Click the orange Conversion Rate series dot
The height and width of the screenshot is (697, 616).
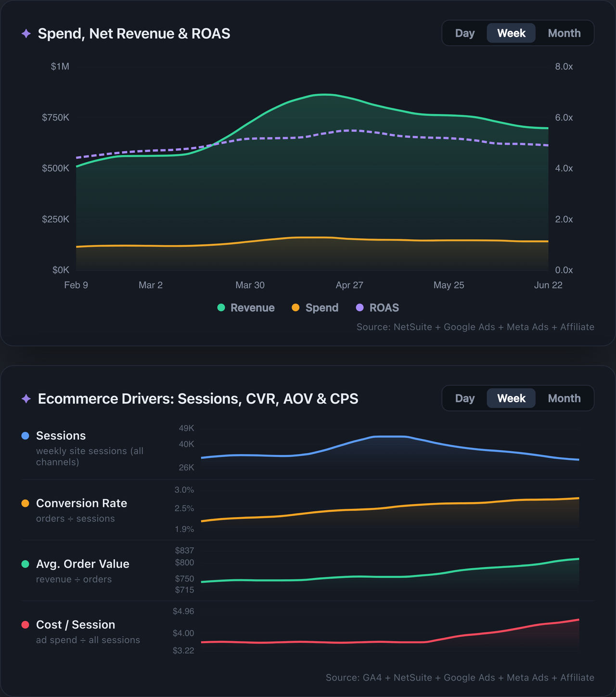pyautogui.click(x=26, y=503)
